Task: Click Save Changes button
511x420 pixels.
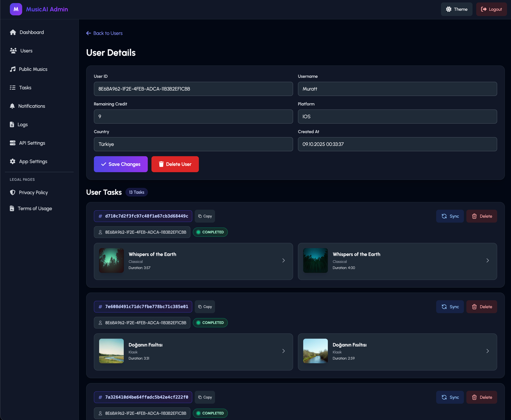Action: point(121,164)
